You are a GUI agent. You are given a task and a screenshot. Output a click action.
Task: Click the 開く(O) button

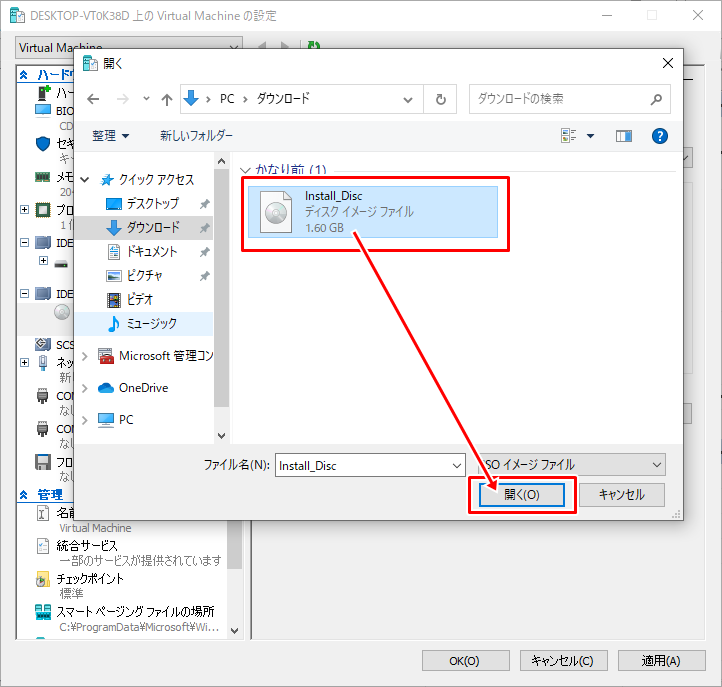point(522,495)
